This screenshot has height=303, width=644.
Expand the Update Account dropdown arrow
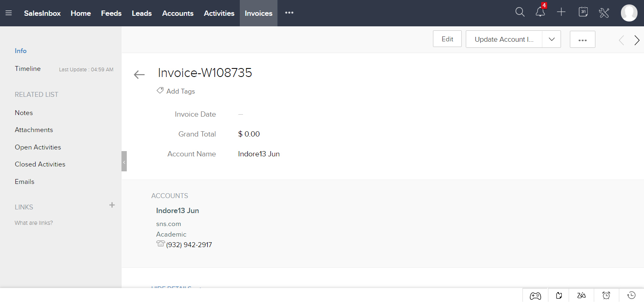point(552,39)
